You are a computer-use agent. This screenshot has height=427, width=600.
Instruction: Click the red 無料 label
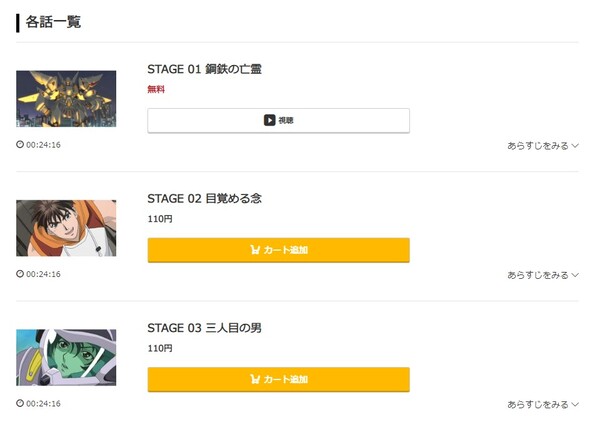click(x=156, y=89)
